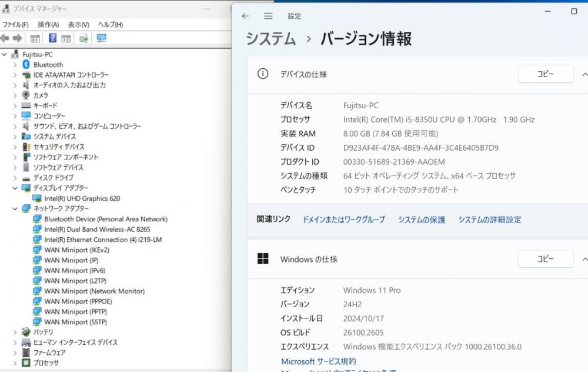Image resolution: width=588 pixels, height=372 pixels.
Task: Collapse the network adapters (ネットワーク アダプター) node
Action: [x=15, y=209]
